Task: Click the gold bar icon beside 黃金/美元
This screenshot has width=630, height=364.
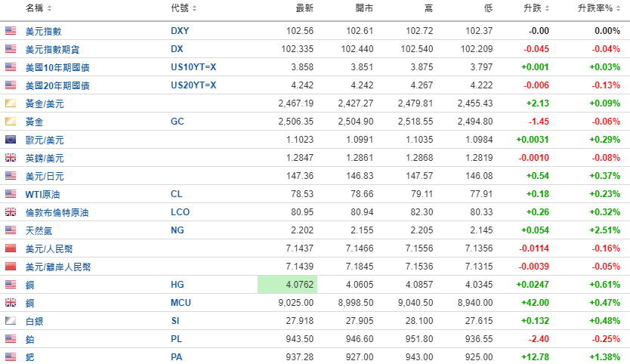Action: pyautogui.click(x=11, y=103)
